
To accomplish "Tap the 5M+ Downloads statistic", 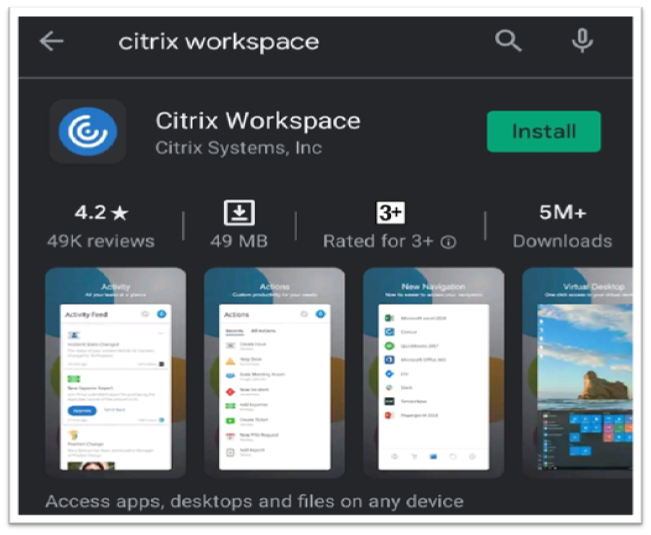I will 561,228.
